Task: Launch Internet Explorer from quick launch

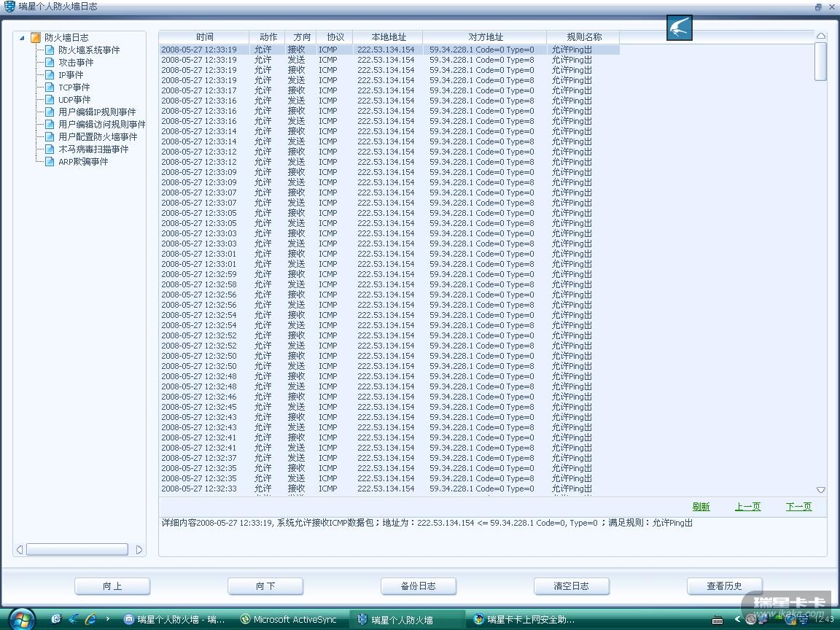Action: [x=90, y=619]
